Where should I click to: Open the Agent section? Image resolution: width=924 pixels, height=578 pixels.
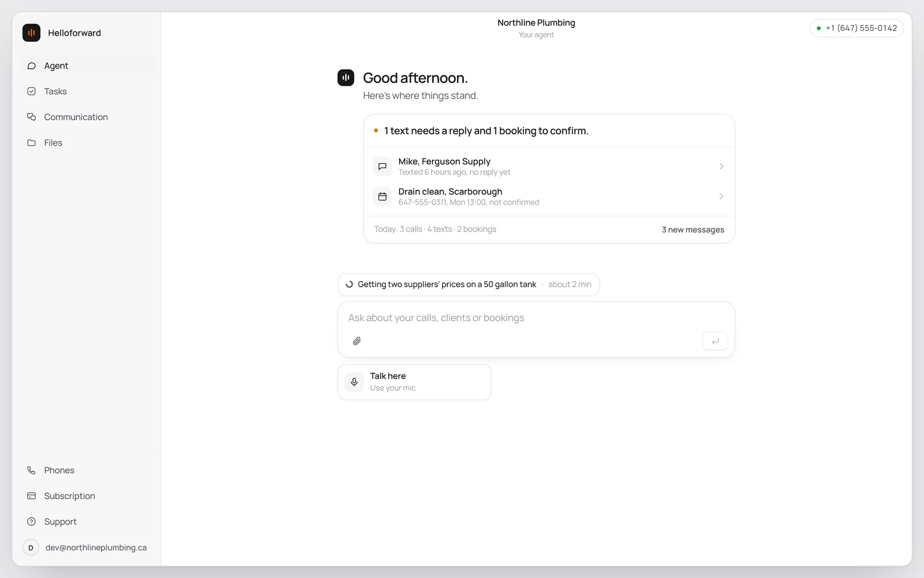(x=87, y=66)
